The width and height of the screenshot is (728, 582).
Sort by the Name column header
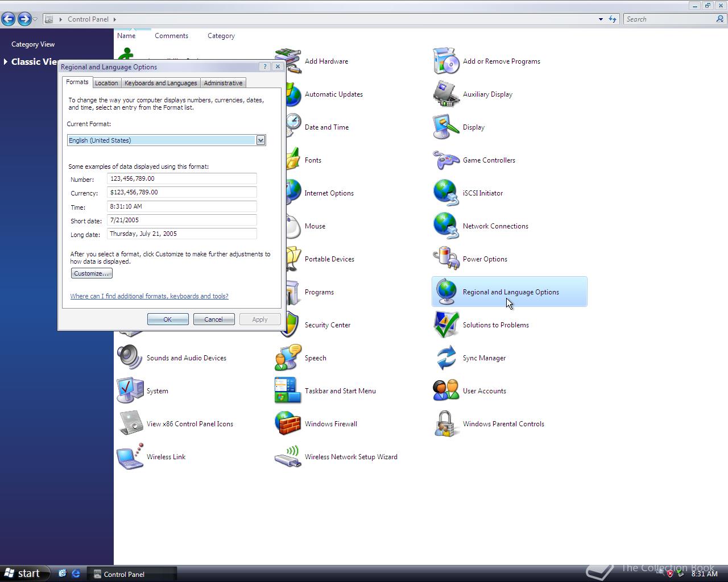(126, 36)
